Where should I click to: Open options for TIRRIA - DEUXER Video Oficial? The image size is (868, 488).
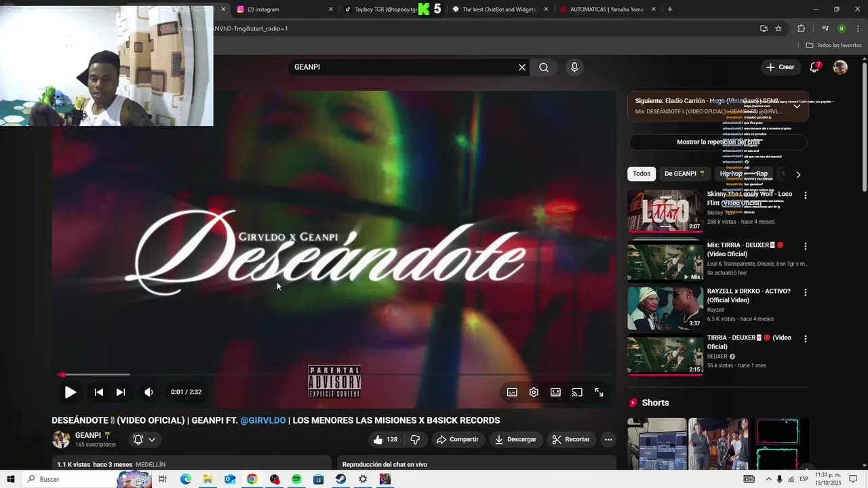point(806,339)
